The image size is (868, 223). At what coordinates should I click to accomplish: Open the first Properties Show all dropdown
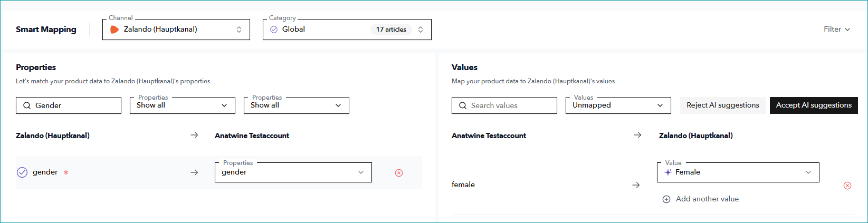(183, 105)
